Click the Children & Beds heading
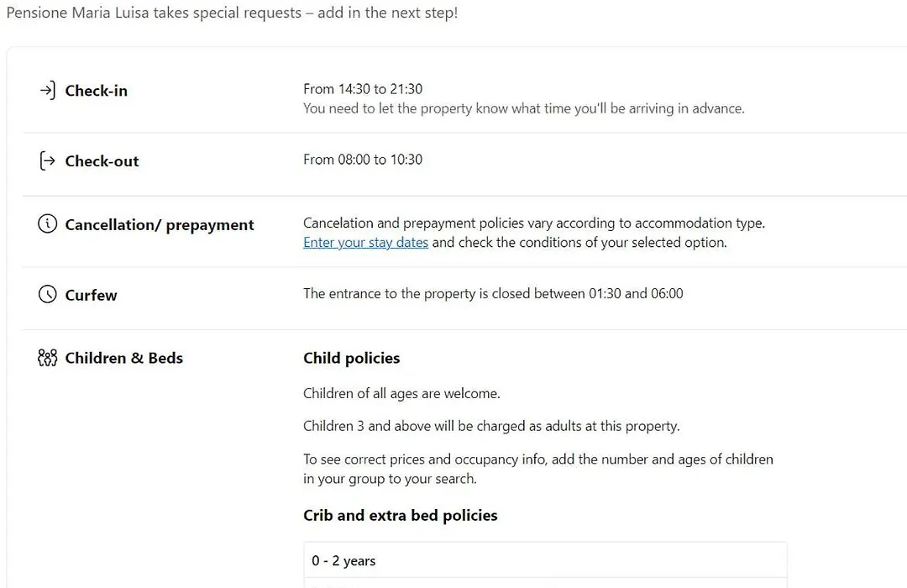Viewport: 907px width, 588px height. pyautogui.click(x=123, y=358)
